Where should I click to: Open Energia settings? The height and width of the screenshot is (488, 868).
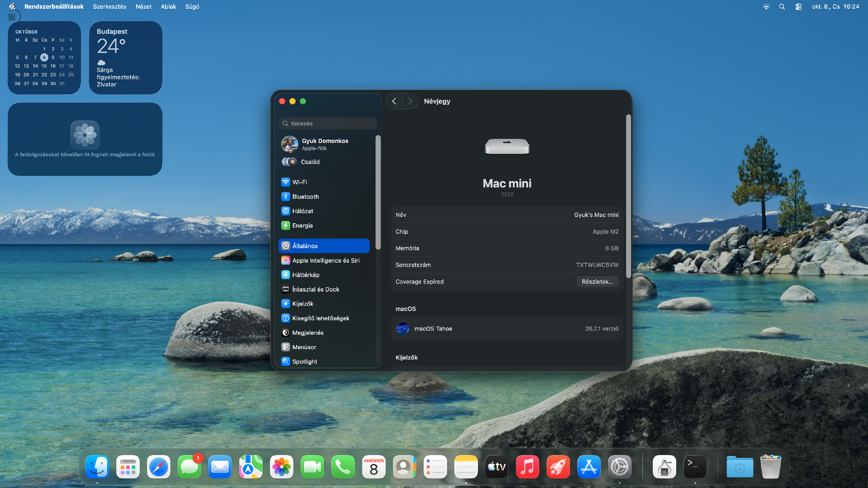pos(324,225)
